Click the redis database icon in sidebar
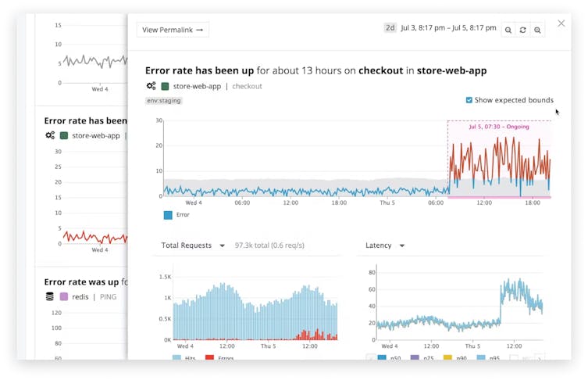Viewport: 588px width, 380px height. (50, 296)
